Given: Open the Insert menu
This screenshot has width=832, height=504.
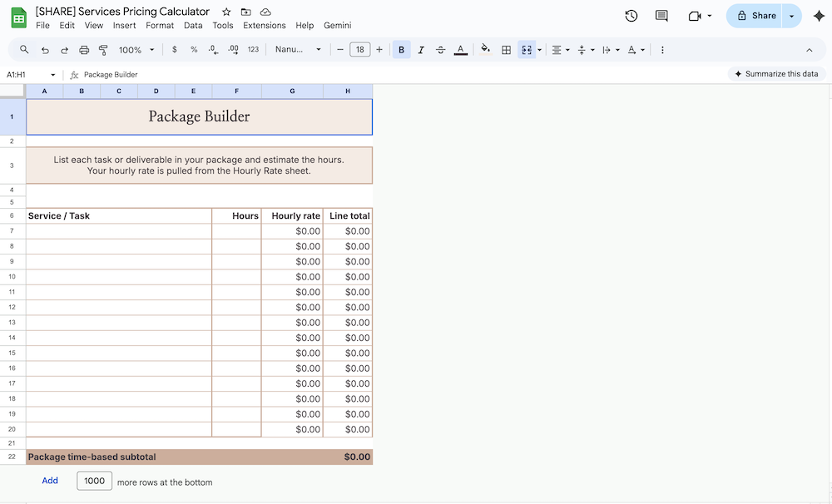Looking at the screenshot, I should pyautogui.click(x=124, y=26).
